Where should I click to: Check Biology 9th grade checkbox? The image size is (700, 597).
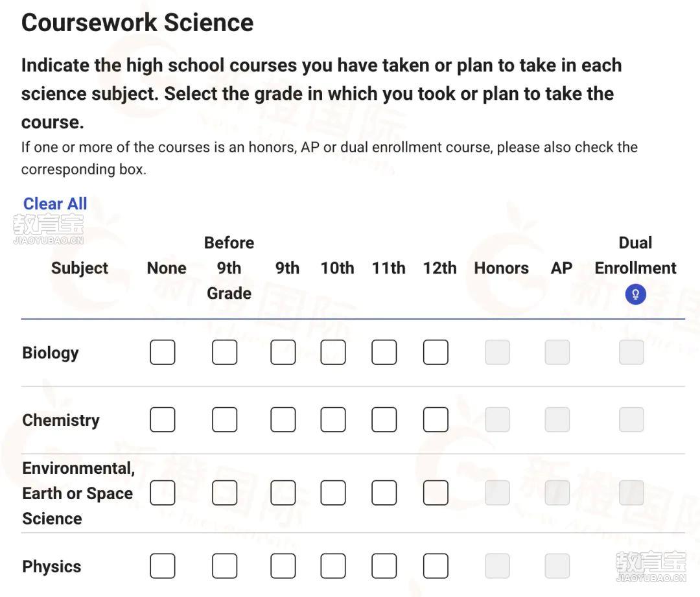(283, 353)
